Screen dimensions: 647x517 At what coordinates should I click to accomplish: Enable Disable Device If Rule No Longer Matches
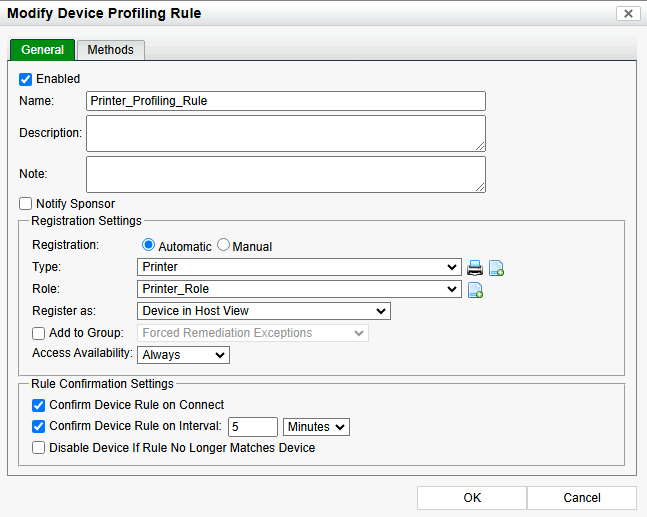coord(39,448)
